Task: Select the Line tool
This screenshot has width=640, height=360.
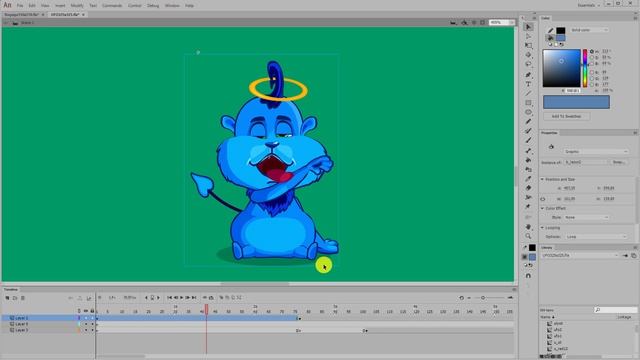Action: tap(528, 93)
